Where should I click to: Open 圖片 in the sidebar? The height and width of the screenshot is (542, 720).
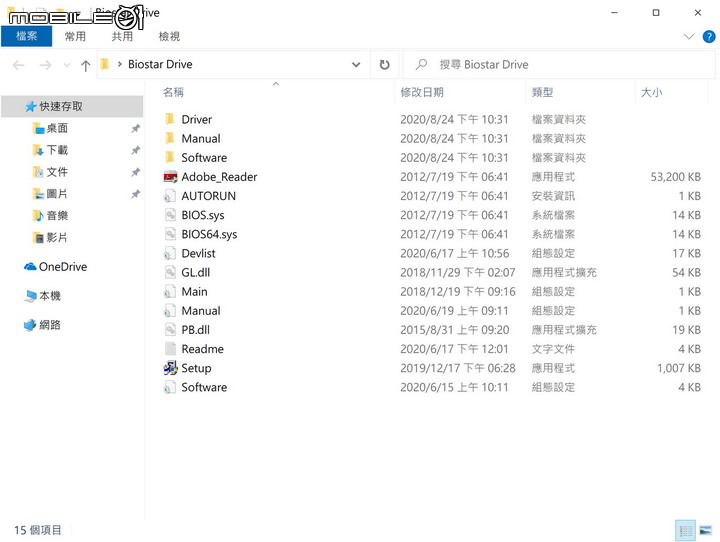coord(57,194)
